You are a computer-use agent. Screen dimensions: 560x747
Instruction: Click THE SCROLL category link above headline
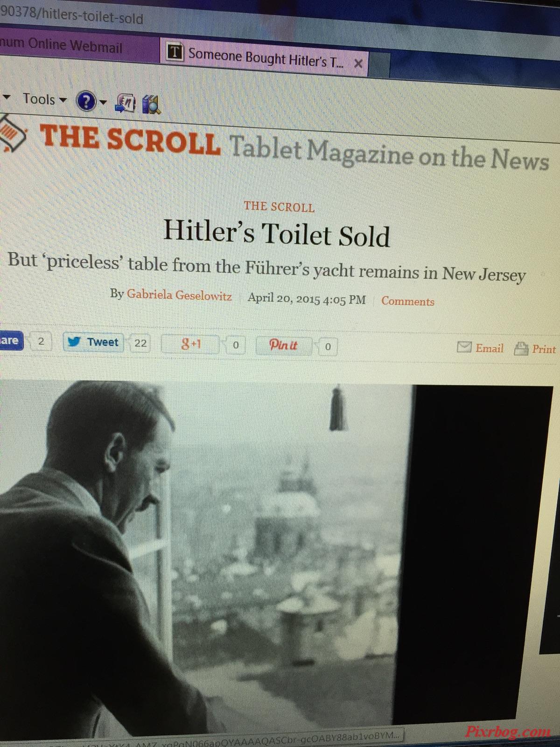[x=279, y=207]
